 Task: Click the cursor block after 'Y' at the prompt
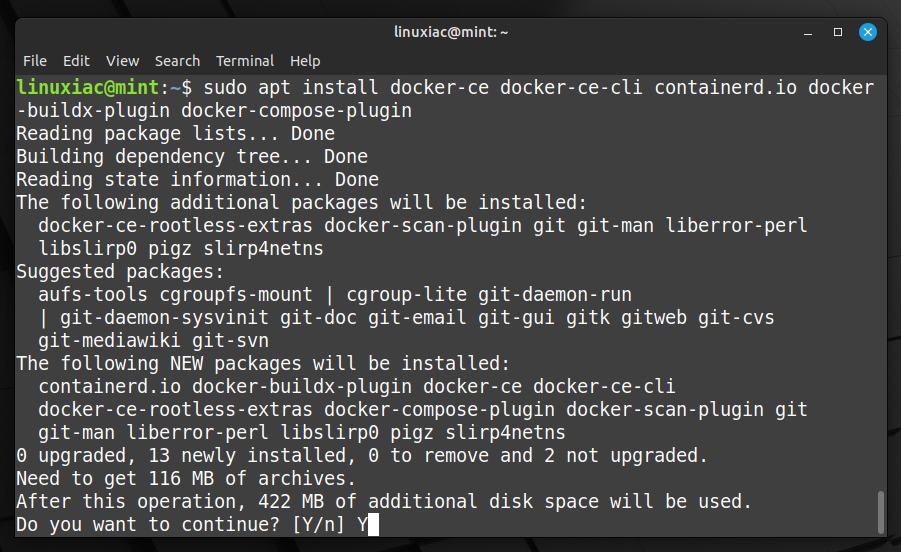tap(374, 524)
